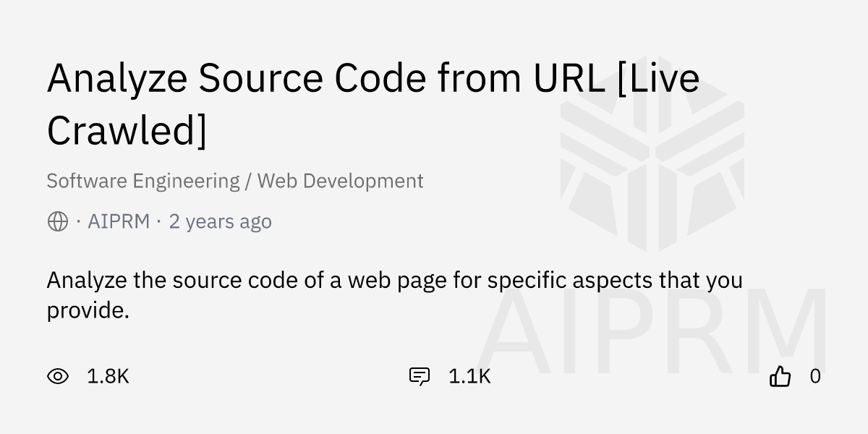Select the Software Engineering category
The width and height of the screenshot is (868, 434).
[142, 181]
